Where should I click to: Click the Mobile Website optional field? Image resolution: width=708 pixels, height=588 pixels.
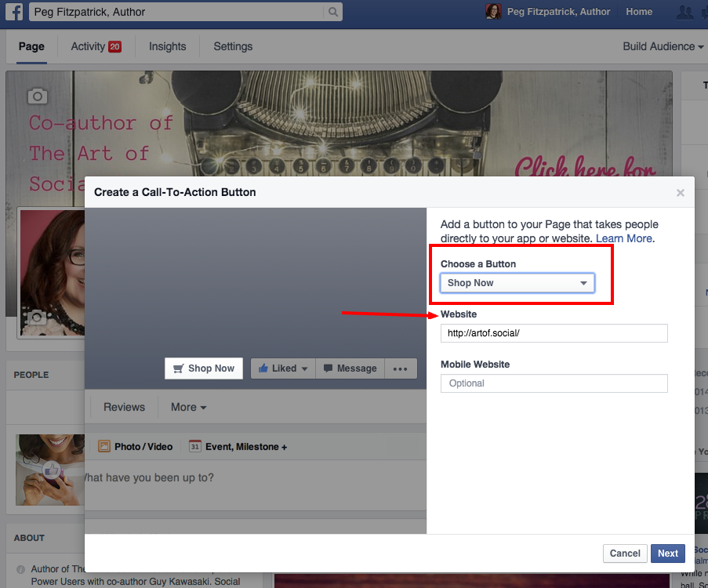point(554,383)
